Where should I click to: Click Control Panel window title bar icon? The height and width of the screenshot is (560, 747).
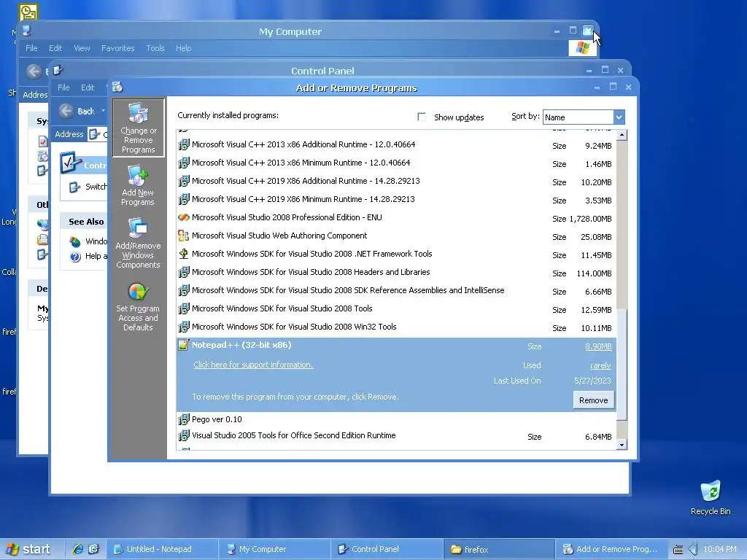point(58,71)
